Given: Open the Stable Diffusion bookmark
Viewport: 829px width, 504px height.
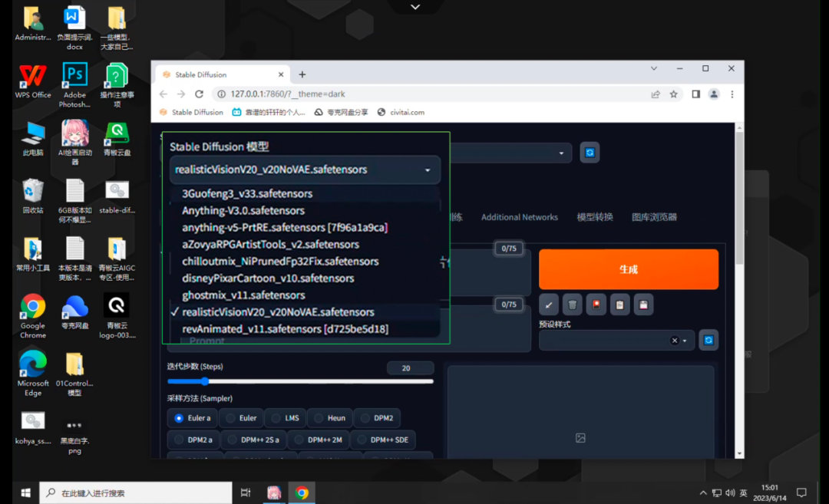Looking at the screenshot, I should coord(191,112).
